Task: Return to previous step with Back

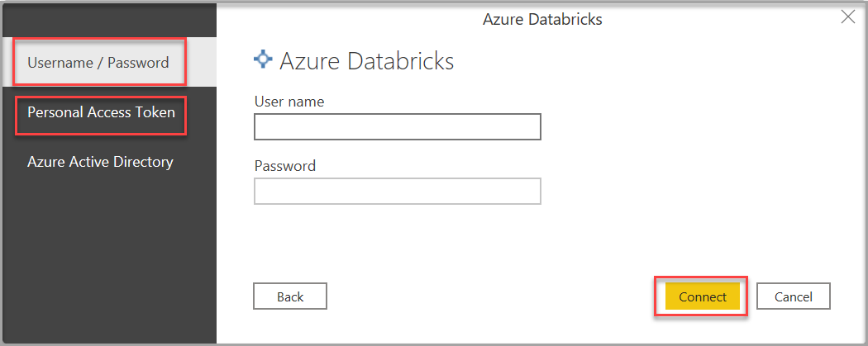Action: point(290,296)
